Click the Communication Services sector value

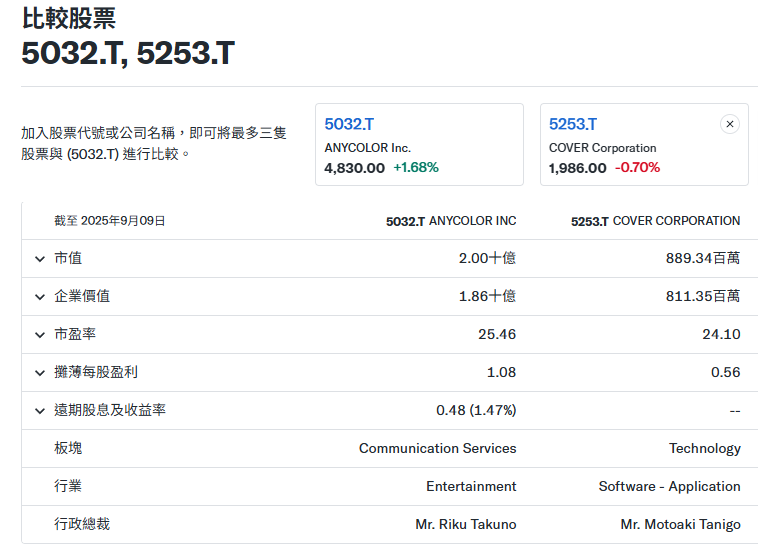coord(437,449)
